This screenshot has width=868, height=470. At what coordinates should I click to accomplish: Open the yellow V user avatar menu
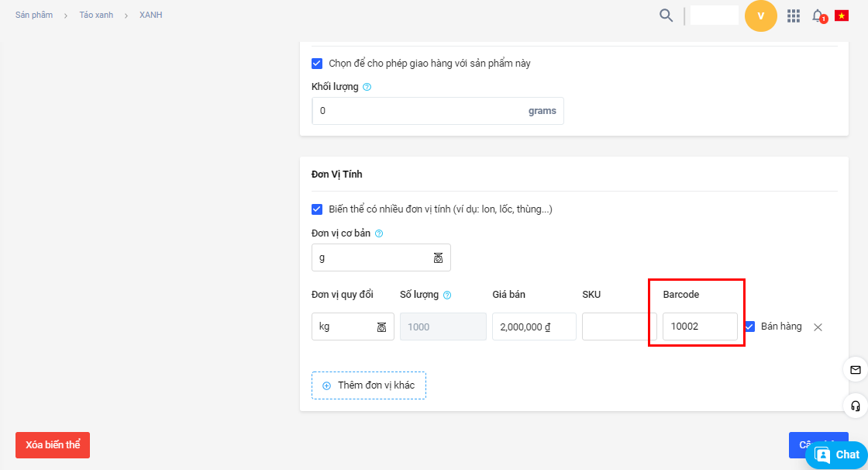760,16
